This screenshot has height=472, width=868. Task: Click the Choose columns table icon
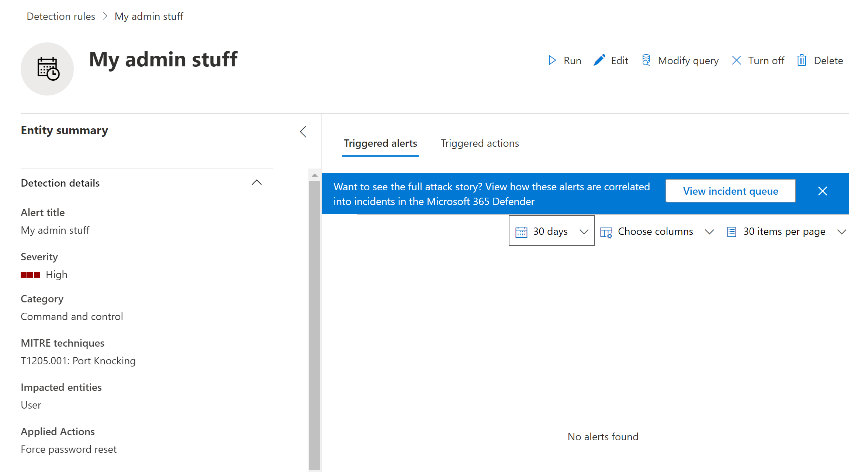606,232
